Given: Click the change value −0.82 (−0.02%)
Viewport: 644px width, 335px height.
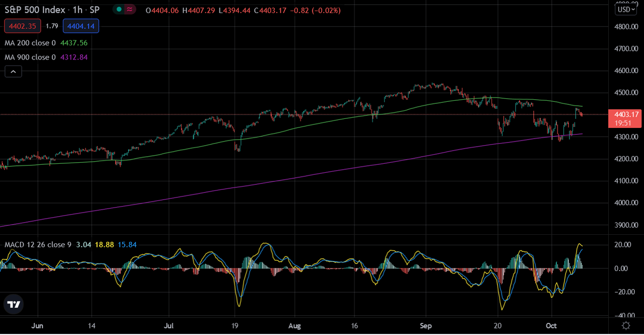Looking at the screenshot, I should tap(315, 10).
